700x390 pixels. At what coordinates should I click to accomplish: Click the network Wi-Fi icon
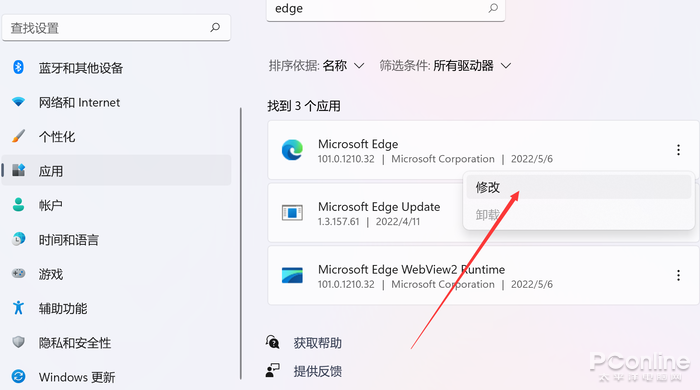coord(18,102)
